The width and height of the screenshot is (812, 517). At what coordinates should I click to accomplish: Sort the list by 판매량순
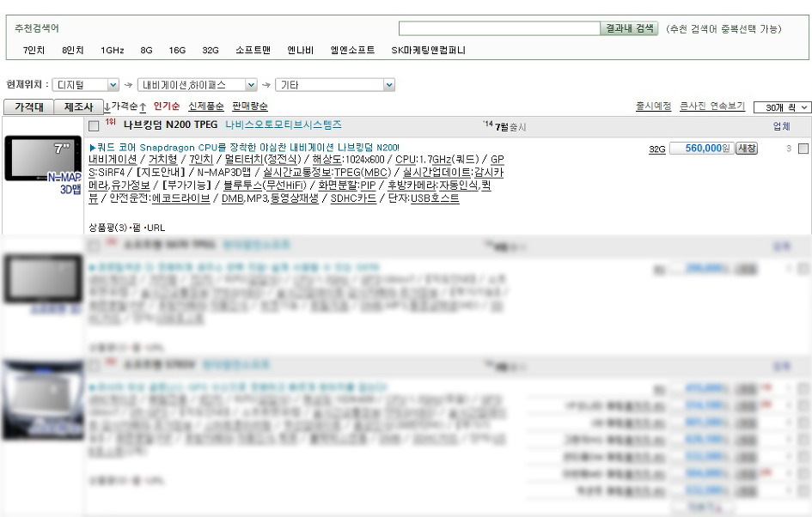(x=250, y=106)
